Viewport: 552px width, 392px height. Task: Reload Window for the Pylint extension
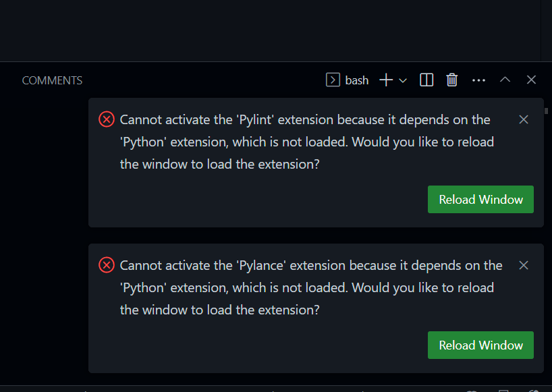tap(480, 199)
